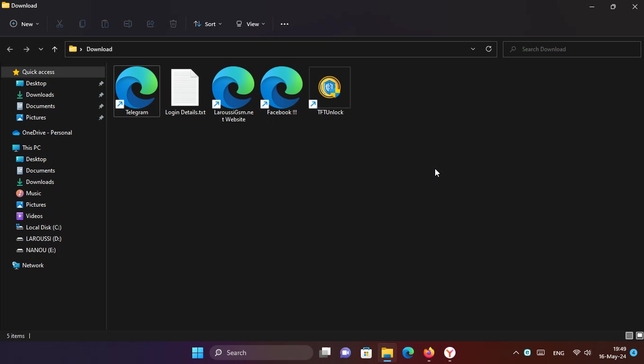Go back with the left arrow
This screenshot has width=644, height=364.
pos(10,49)
